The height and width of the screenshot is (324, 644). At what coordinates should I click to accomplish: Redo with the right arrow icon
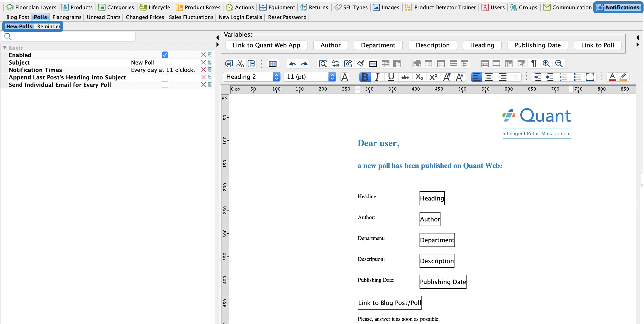(304, 64)
